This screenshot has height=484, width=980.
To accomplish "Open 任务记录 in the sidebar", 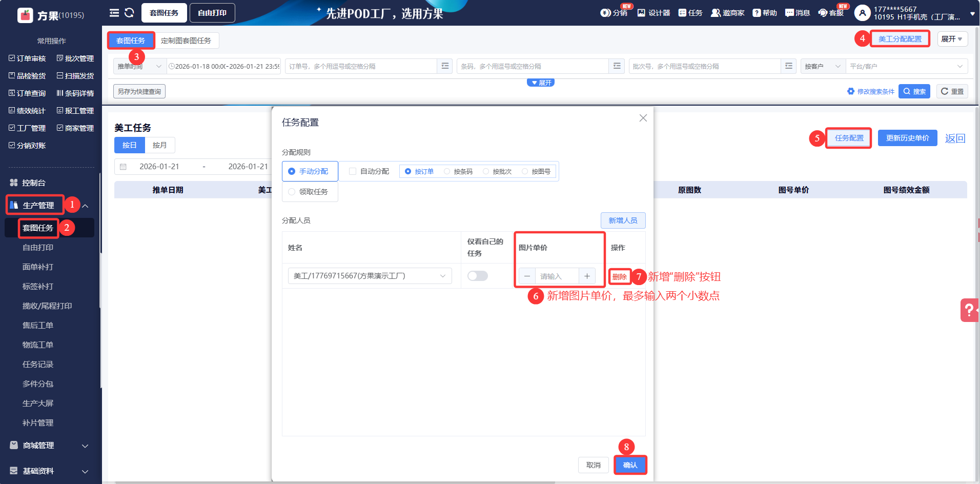I will pyautogui.click(x=38, y=364).
